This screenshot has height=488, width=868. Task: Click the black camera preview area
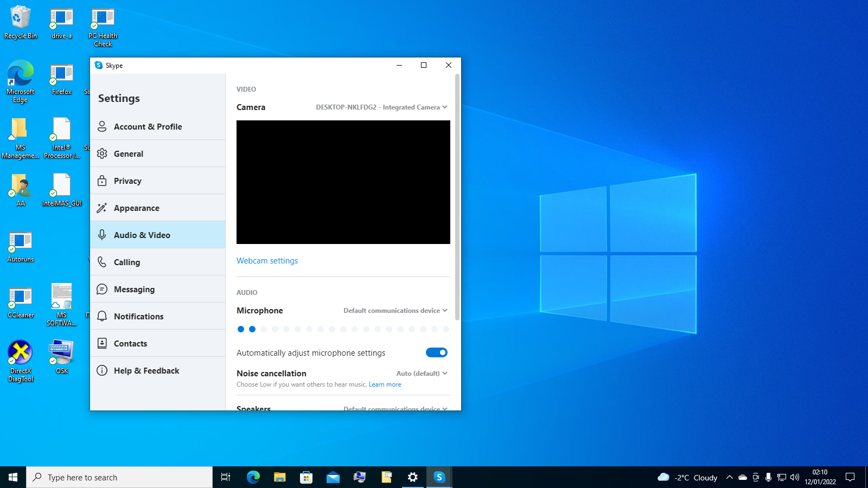pyautogui.click(x=343, y=182)
